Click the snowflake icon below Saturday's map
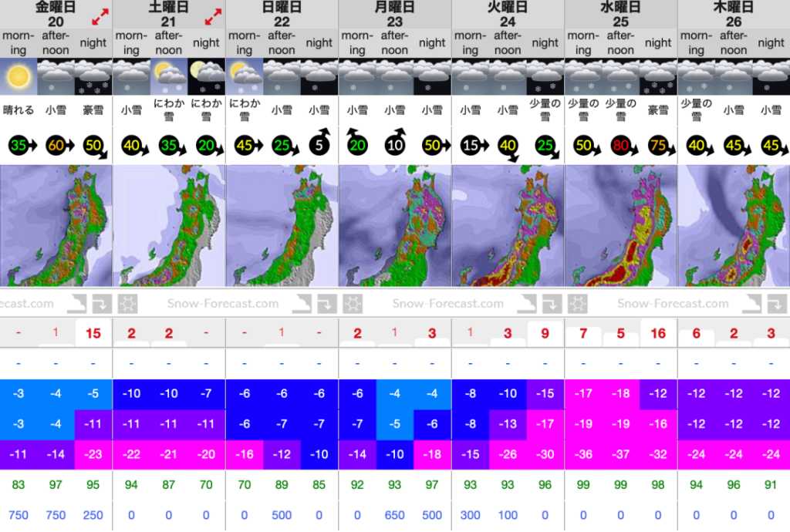Viewport: 790px width, 532px height. point(127,304)
